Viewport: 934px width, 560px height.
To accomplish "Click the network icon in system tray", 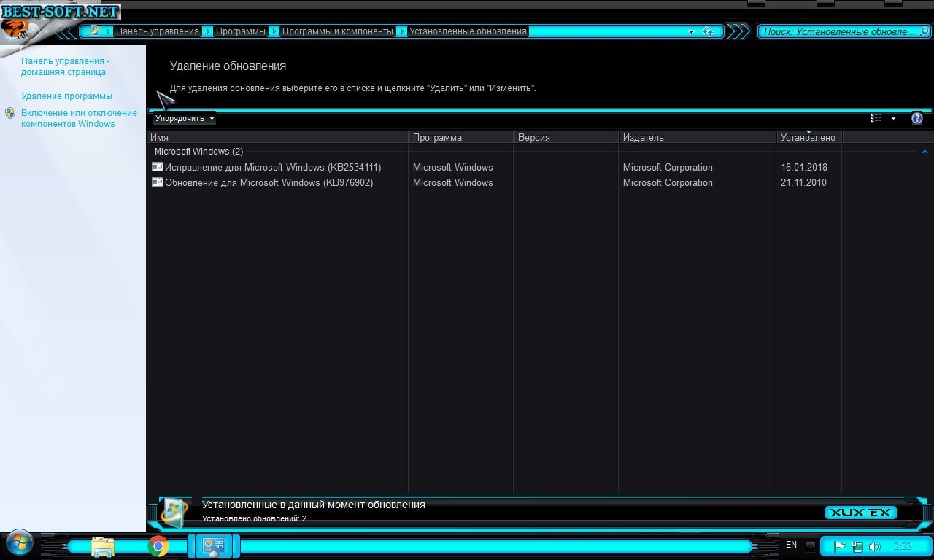I will coord(857,546).
